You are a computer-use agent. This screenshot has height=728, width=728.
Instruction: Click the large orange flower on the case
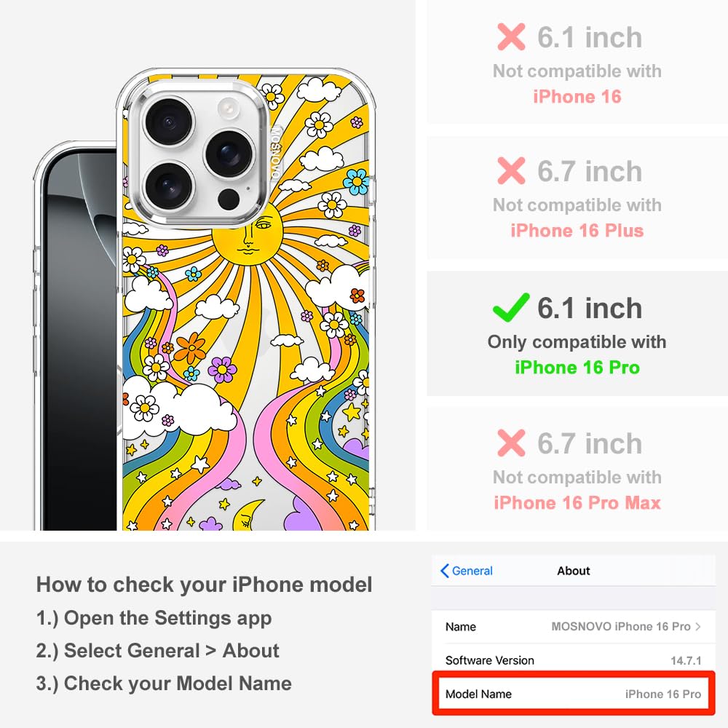[190, 348]
